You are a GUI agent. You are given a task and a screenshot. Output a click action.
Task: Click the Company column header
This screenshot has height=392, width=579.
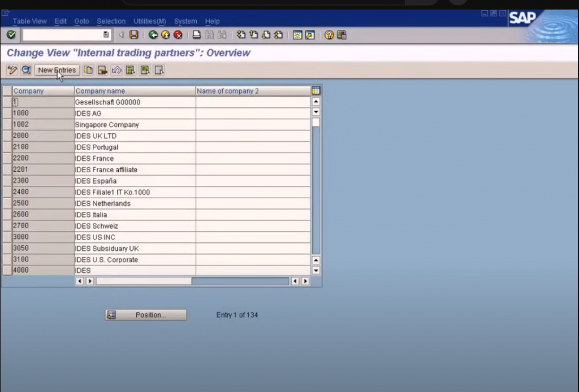pos(43,91)
